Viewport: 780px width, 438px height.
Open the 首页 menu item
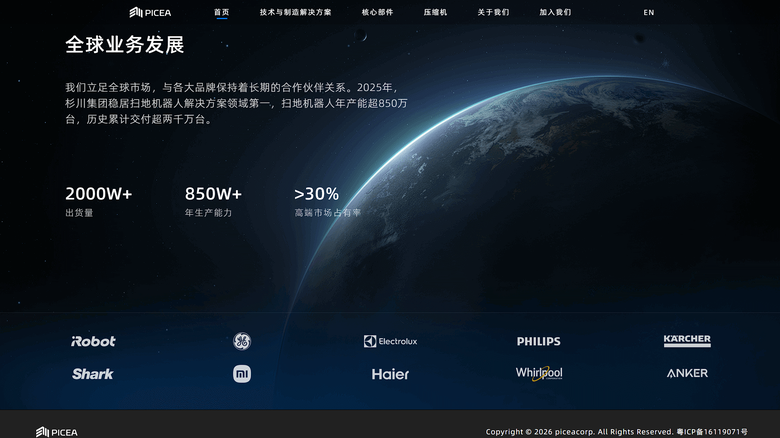tap(222, 12)
